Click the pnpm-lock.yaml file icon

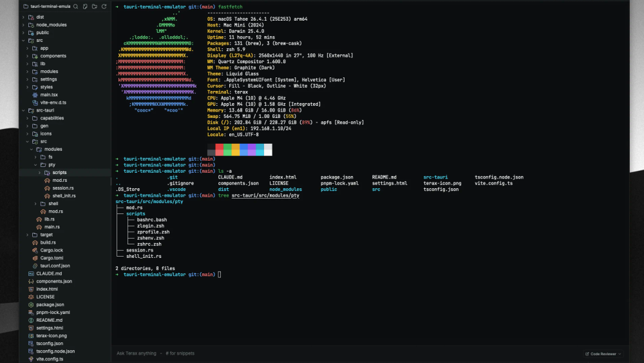coord(31,313)
